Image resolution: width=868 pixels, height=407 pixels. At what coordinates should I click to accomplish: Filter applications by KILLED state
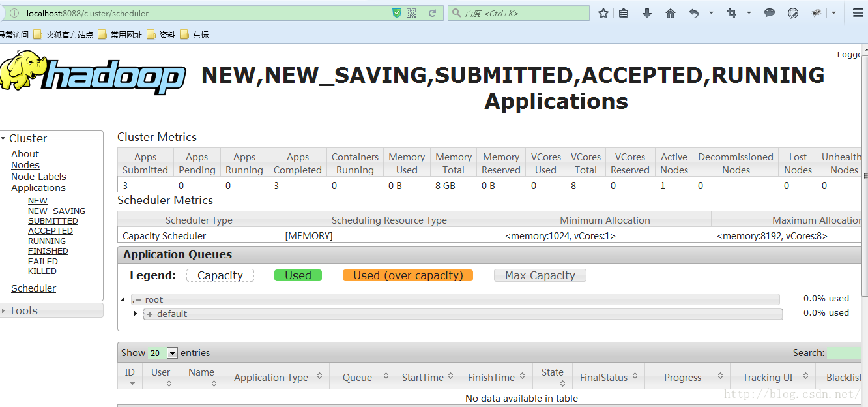42,271
